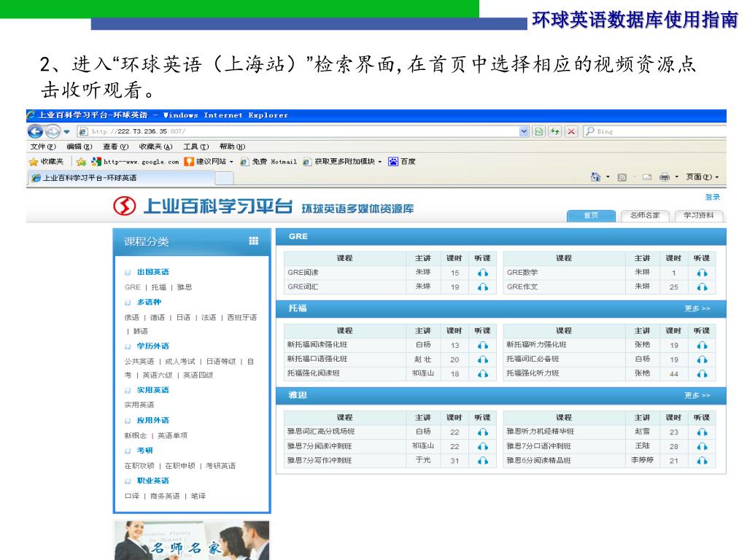The height and width of the screenshot is (560, 747).
Task: Select the 学习资料 site tab
Action: 699,216
